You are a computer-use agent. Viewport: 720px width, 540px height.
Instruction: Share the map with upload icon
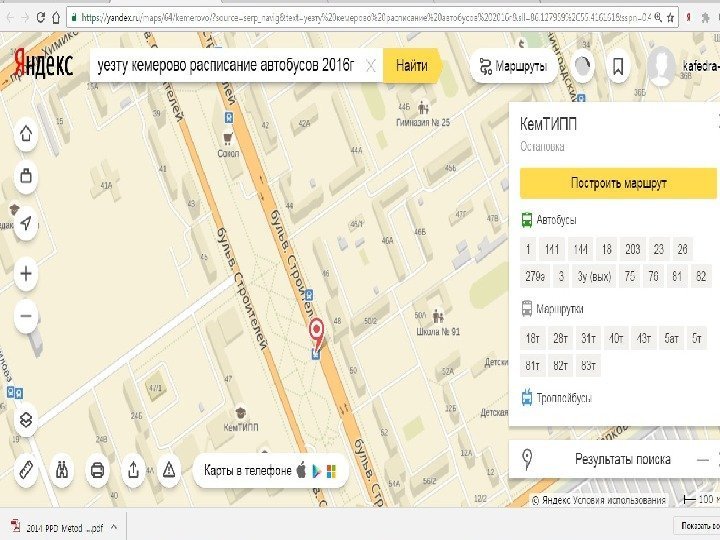tap(133, 470)
